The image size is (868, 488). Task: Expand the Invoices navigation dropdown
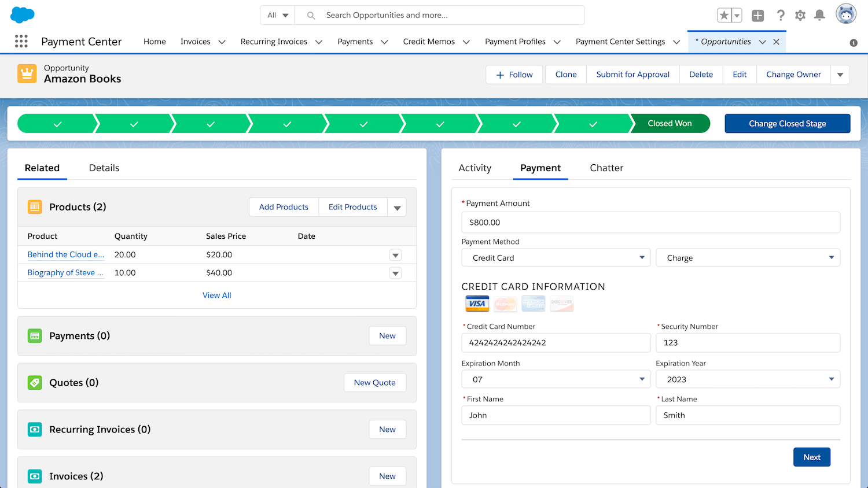coord(222,41)
